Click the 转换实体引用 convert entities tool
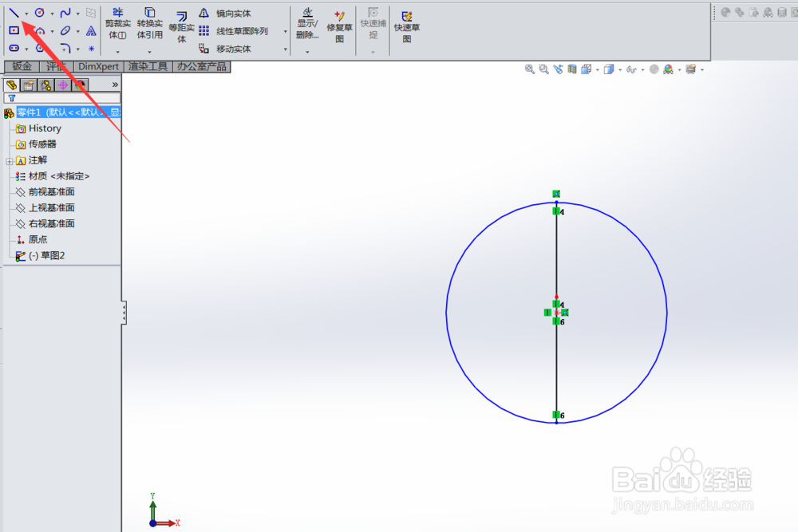Screen dimensions: 798x532 coord(150,23)
